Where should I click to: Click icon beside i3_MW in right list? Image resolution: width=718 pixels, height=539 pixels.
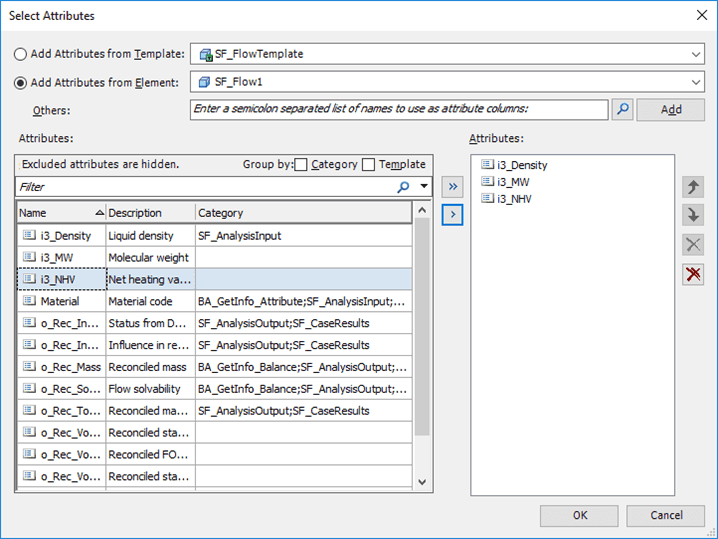tap(488, 181)
